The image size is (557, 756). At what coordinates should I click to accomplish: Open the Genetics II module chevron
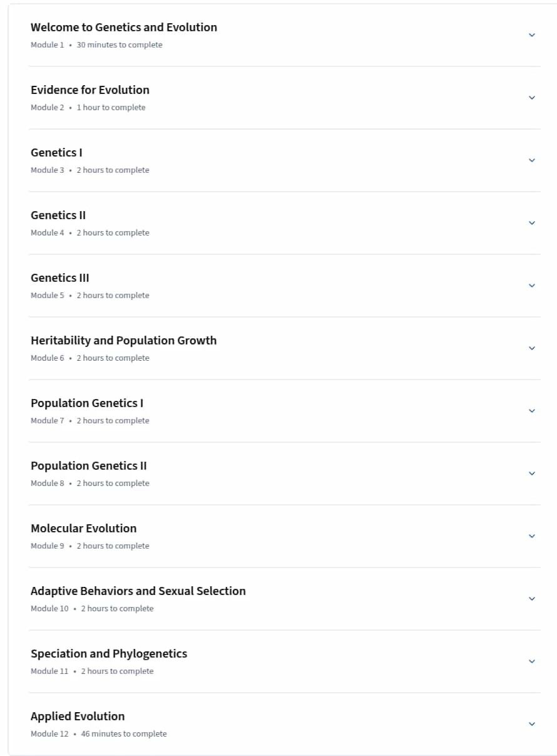click(x=532, y=223)
